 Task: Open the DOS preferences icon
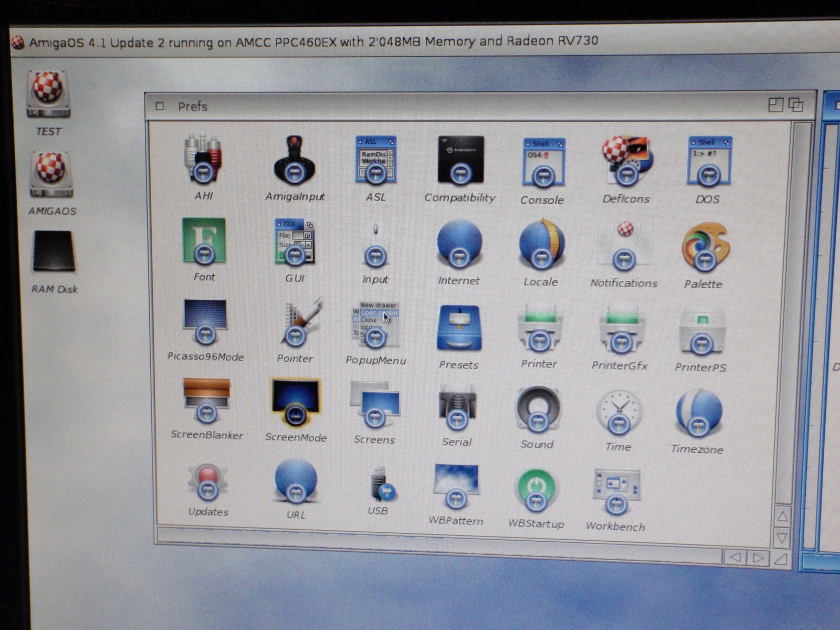click(708, 162)
